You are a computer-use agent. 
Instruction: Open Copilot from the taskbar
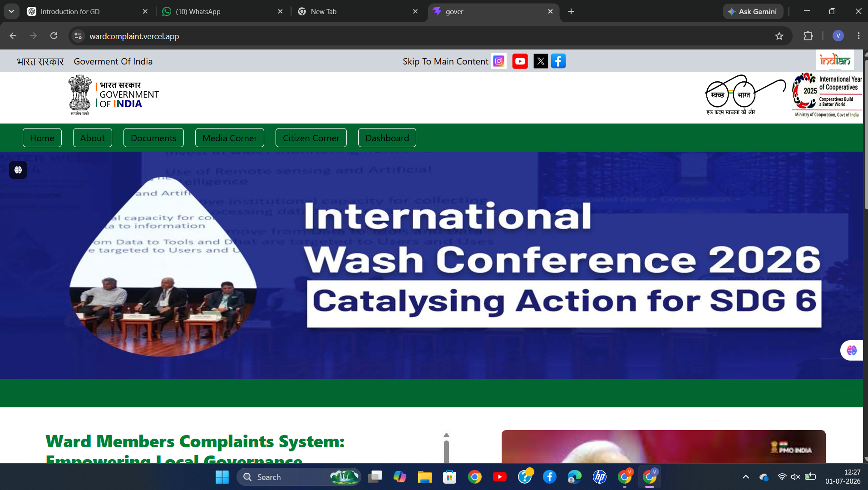(x=399, y=477)
